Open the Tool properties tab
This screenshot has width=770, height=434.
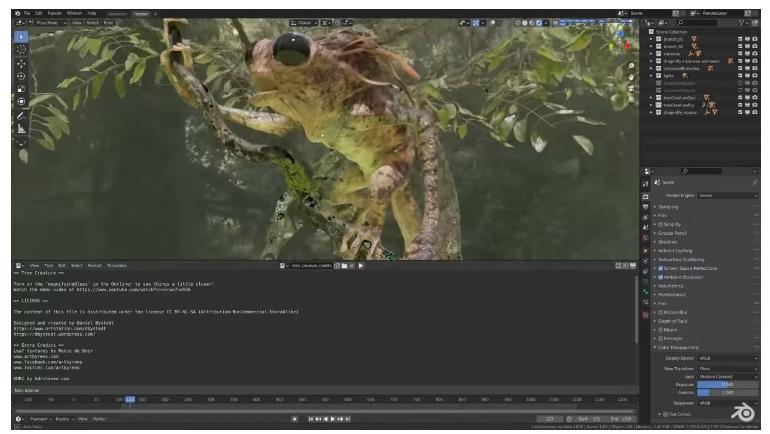[x=646, y=184]
